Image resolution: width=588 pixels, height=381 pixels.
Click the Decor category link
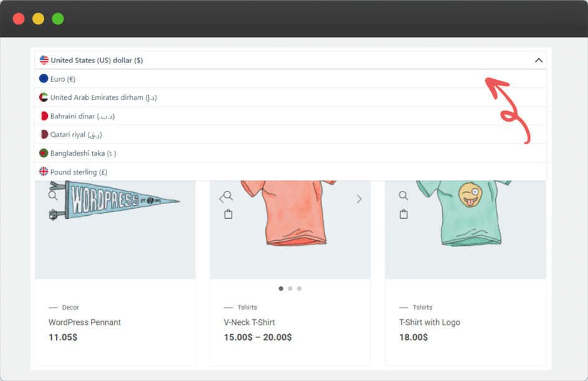tap(70, 307)
